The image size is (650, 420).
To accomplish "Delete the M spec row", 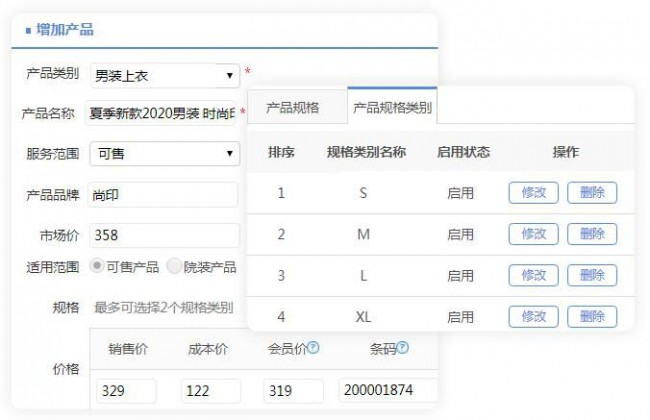I will 592,234.
